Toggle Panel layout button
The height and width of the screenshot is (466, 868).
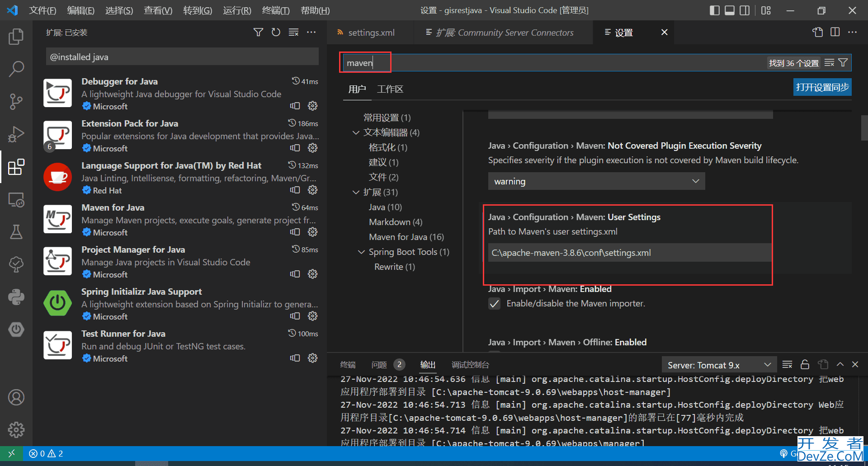[730, 10]
